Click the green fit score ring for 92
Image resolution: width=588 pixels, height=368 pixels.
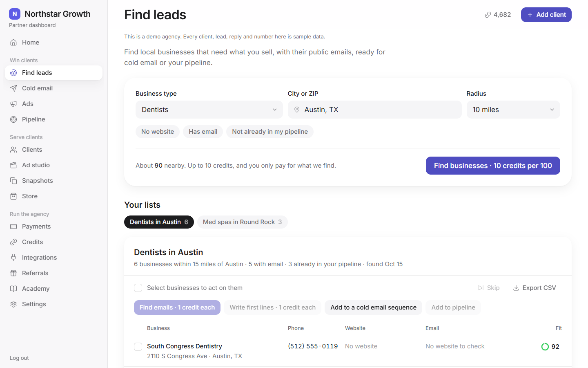[x=545, y=347]
